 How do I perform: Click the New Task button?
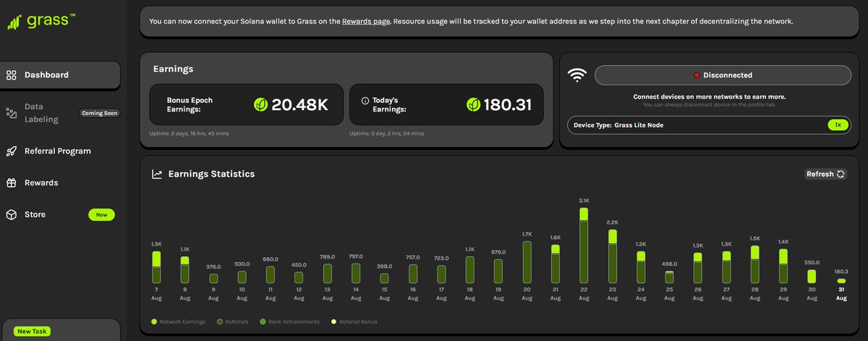[x=32, y=331]
